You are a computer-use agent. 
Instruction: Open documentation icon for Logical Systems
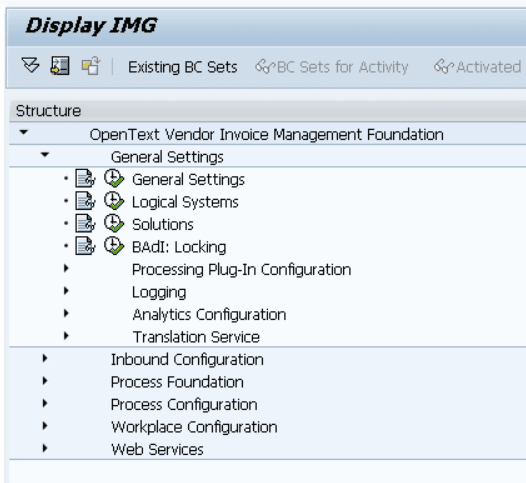click(x=85, y=201)
